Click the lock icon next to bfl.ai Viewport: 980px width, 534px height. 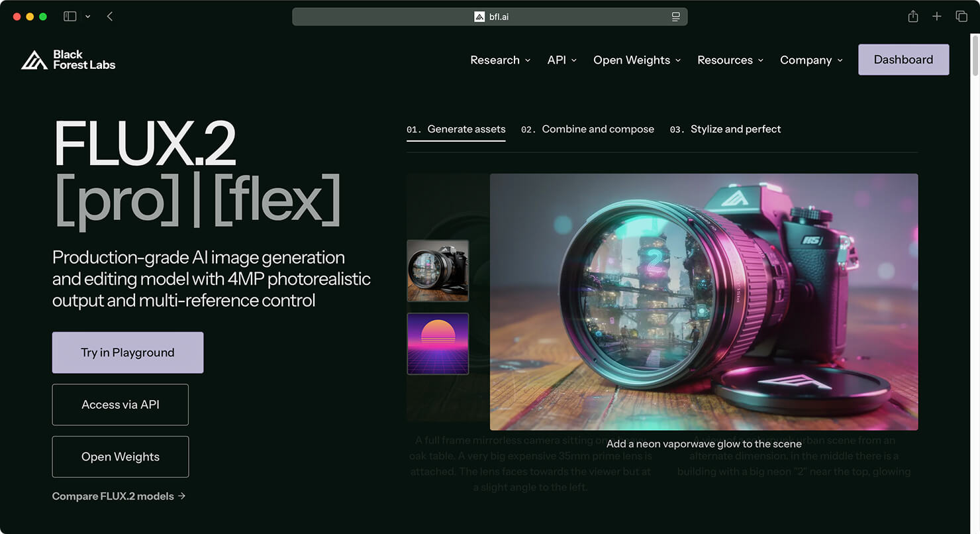(x=479, y=17)
